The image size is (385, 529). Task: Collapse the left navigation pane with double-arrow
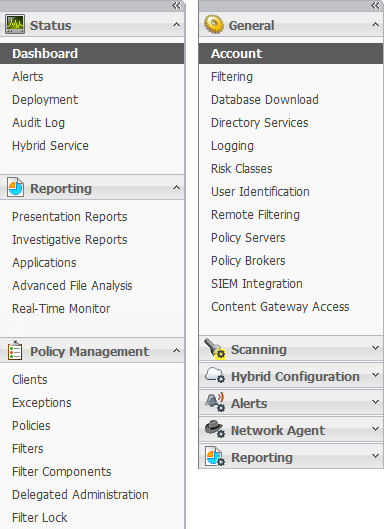click(176, 5)
